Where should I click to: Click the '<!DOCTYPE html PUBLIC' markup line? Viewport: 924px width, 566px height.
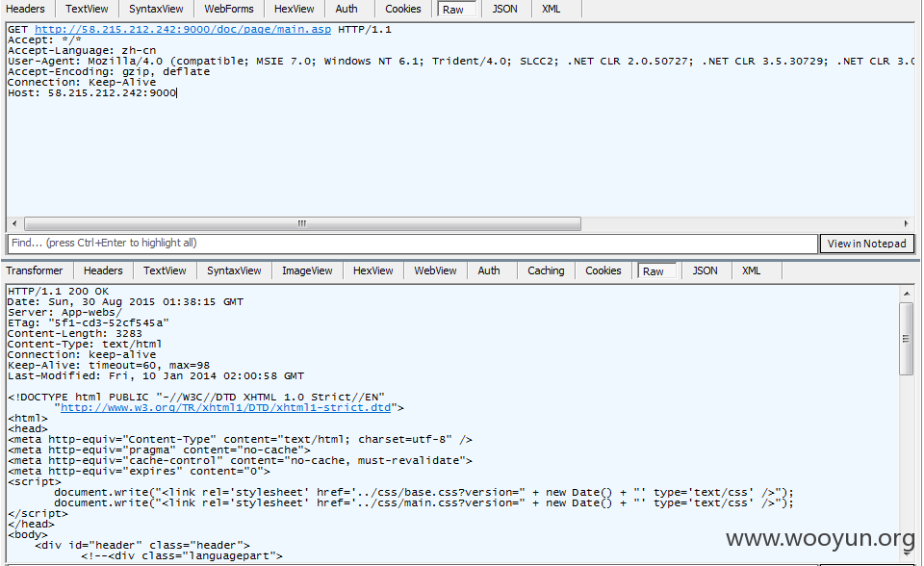(196, 398)
